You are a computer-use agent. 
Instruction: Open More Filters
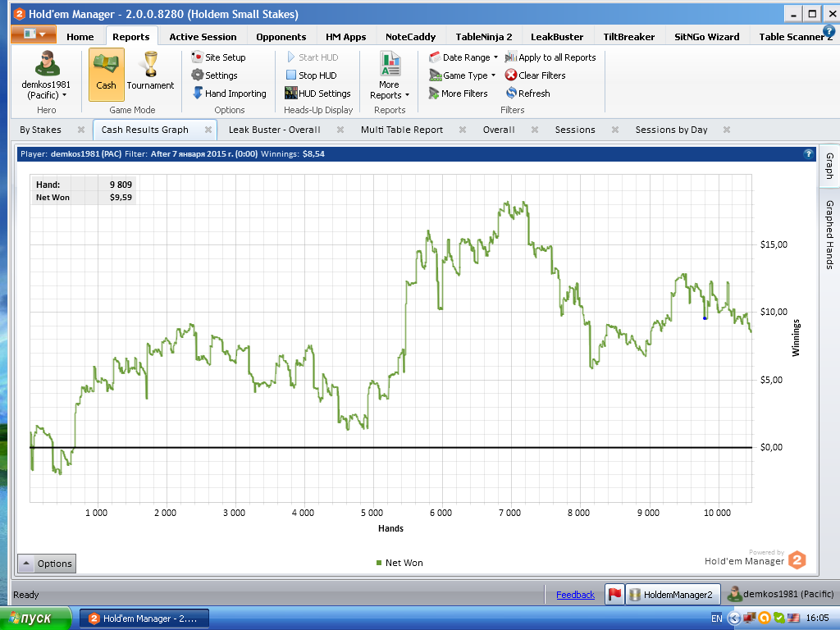458,94
